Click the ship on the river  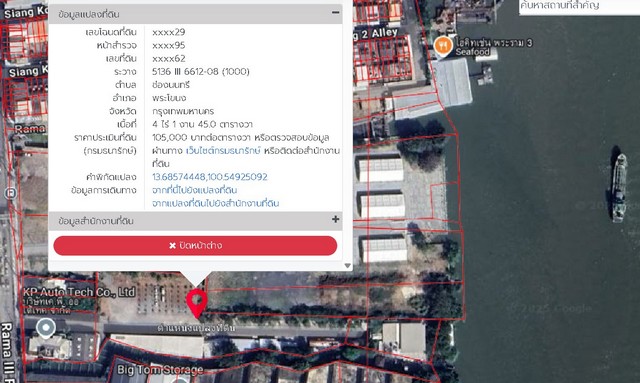[619, 186]
